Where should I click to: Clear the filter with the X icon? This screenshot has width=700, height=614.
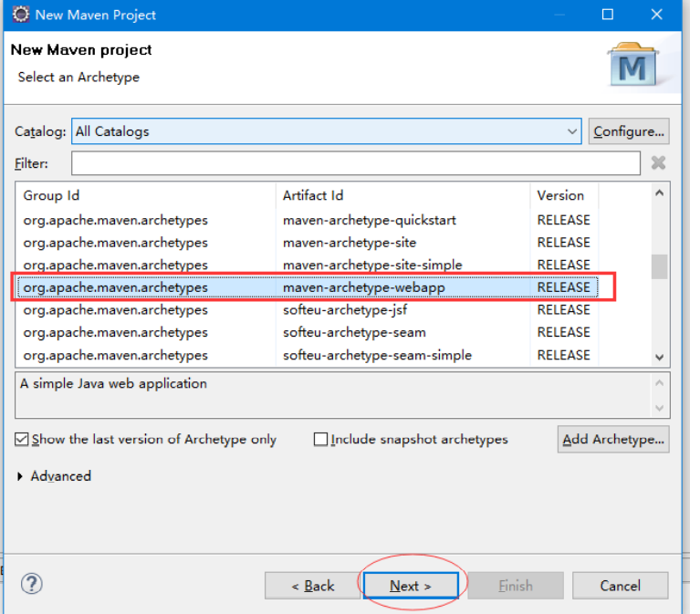point(658,163)
